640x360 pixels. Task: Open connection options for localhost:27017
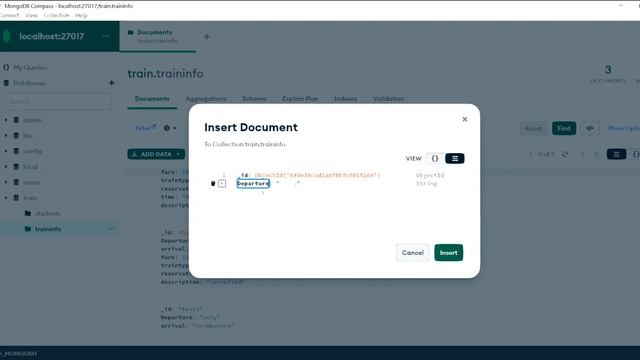tap(106, 36)
